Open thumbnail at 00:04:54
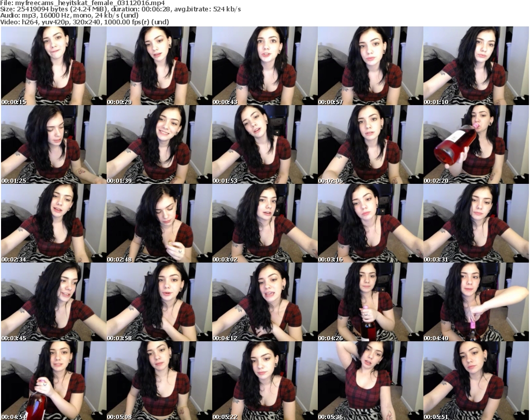Screen dimensions: 530x420 (x=54, y=381)
